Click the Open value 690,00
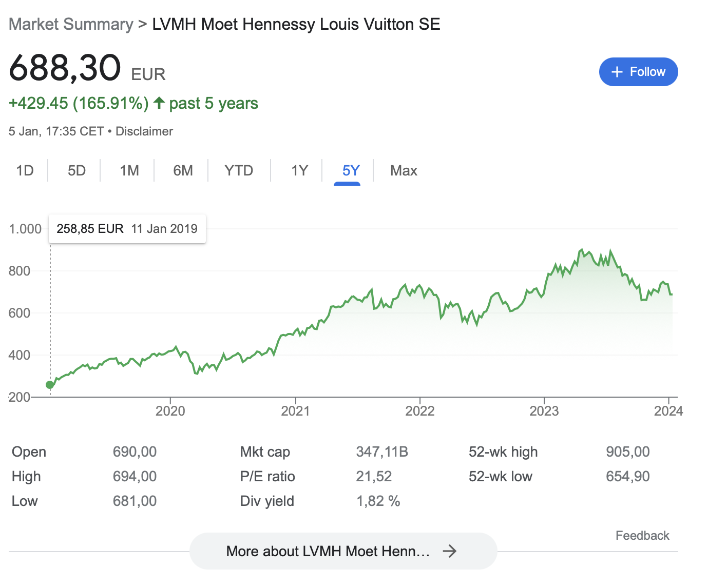 (x=135, y=452)
